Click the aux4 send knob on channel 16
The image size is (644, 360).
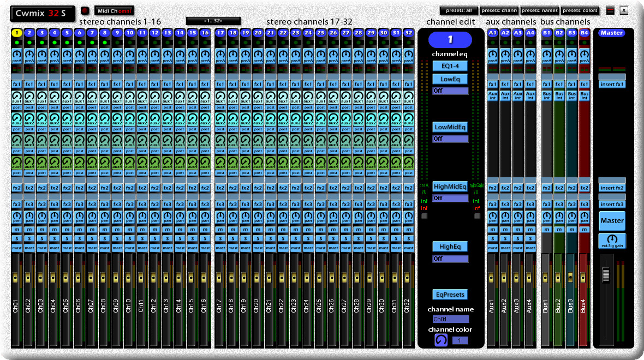205,161
